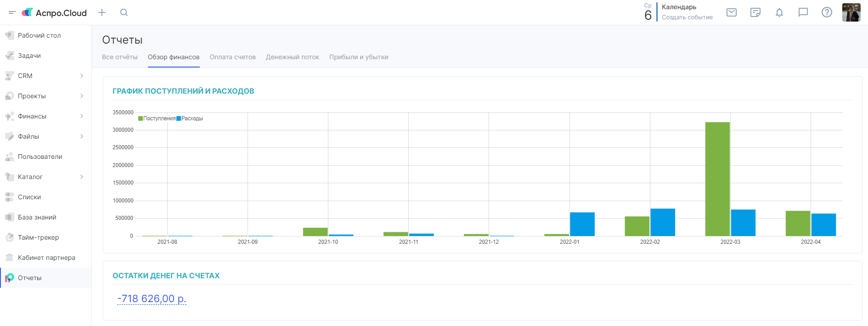Click the green 2022-03 income bar
The height and width of the screenshot is (326, 868).
pyautogui.click(x=717, y=179)
